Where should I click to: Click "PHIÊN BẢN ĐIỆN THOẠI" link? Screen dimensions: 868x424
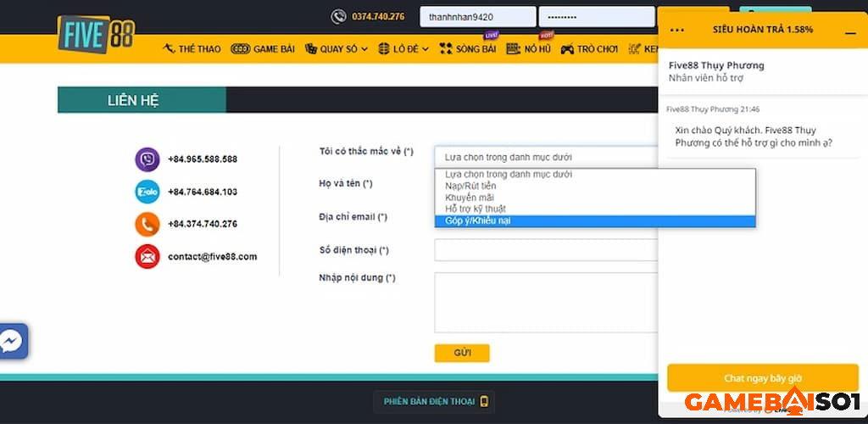(x=434, y=402)
